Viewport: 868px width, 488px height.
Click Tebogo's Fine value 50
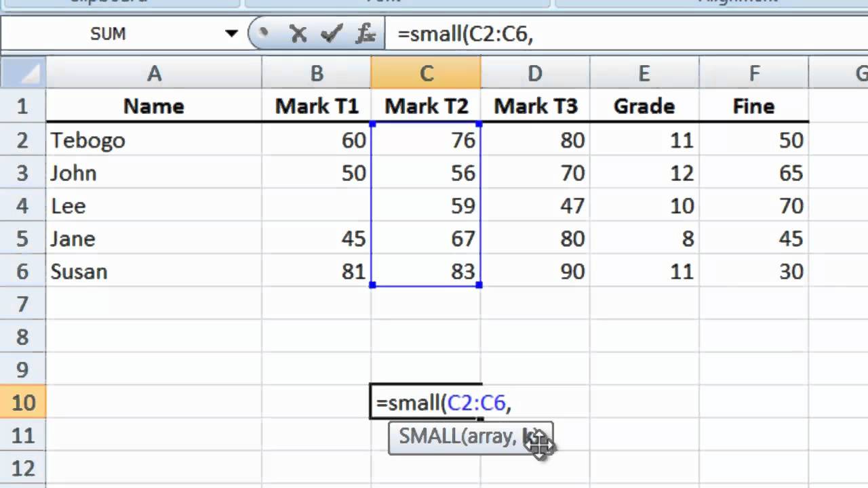click(754, 140)
